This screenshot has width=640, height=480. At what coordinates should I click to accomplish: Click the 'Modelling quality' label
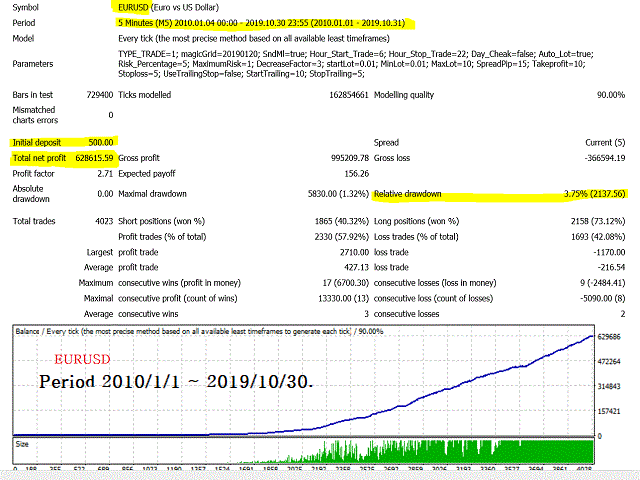pyautogui.click(x=404, y=95)
